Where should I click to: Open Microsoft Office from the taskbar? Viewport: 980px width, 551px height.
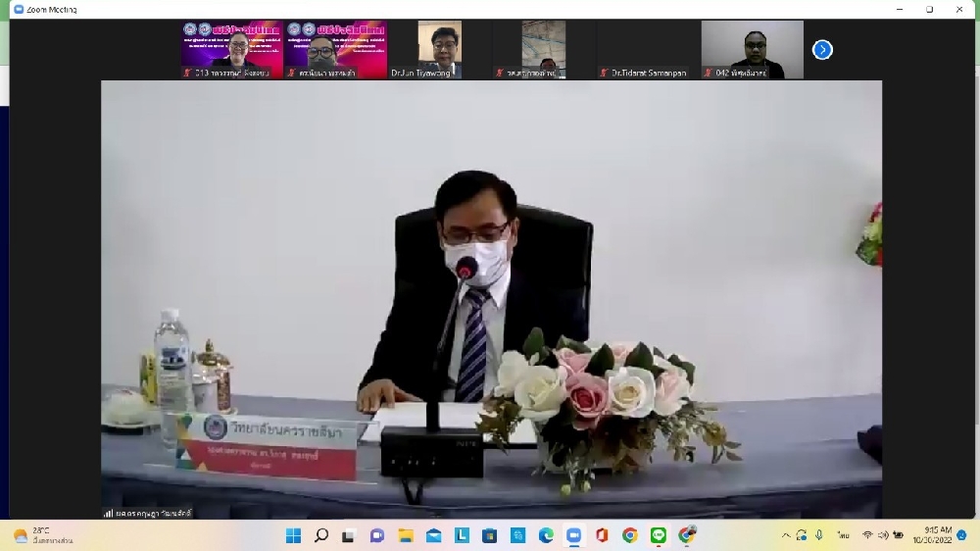tap(602, 535)
